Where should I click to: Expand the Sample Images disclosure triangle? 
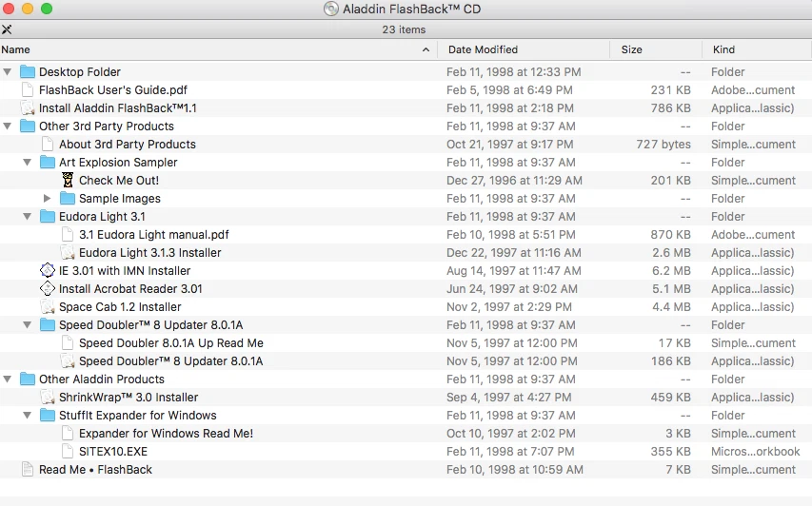[48, 199]
